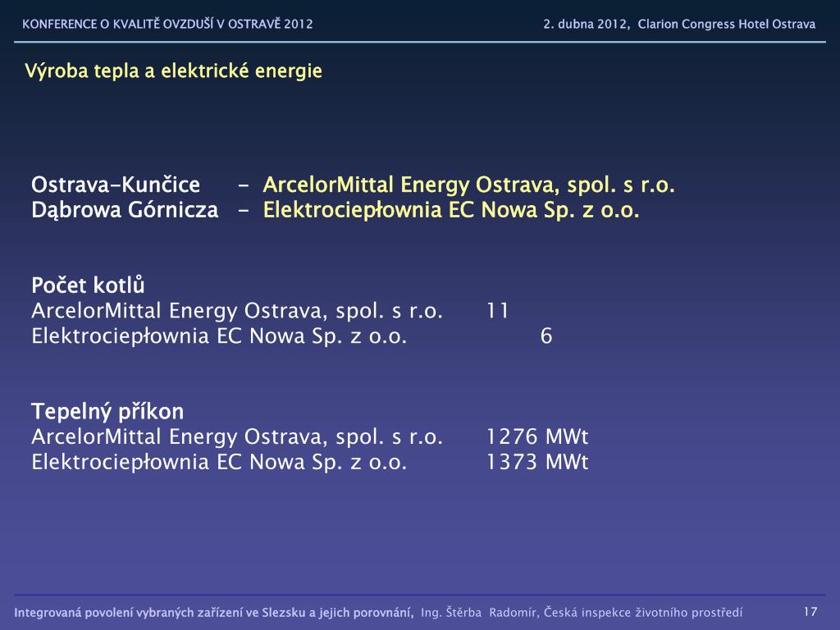
Task: Click footer author 'Ing. Štěrba Radomír, Česká inspekce životního prostředí'
Action: click(582, 612)
